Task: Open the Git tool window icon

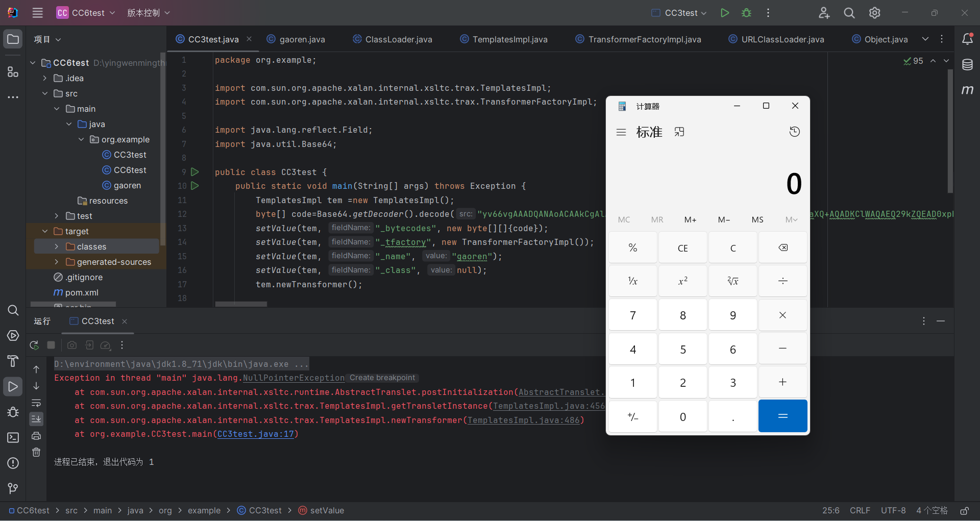Action: point(13,488)
